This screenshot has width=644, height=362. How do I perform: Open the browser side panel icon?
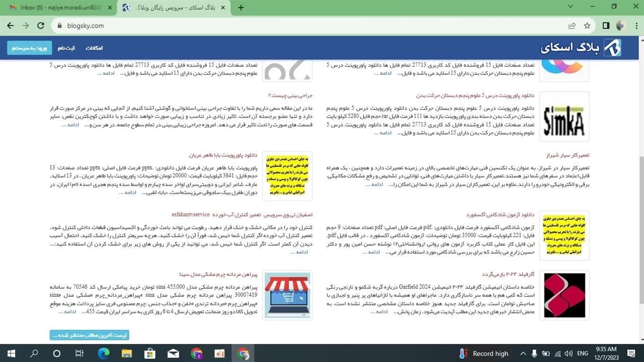[x=606, y=26]
